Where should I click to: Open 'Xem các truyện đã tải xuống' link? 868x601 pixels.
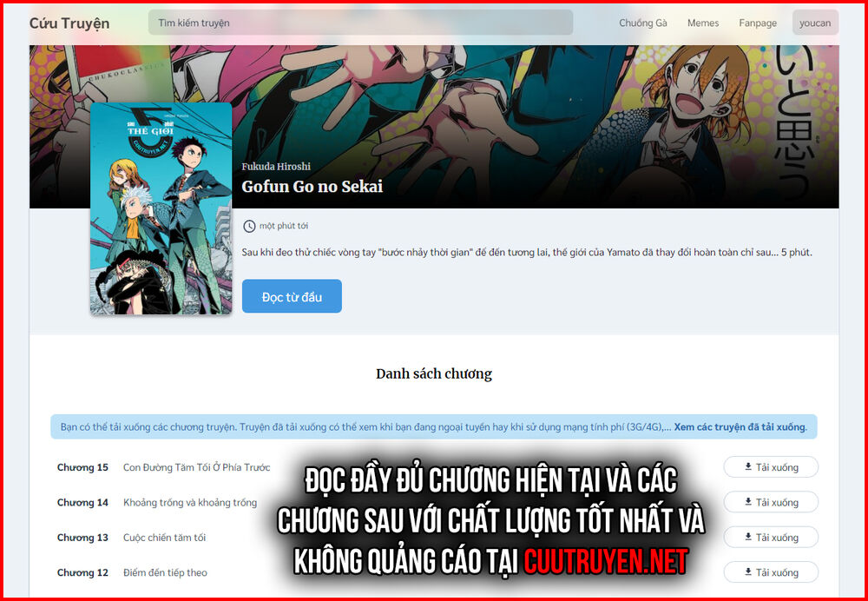click(740, 427)
